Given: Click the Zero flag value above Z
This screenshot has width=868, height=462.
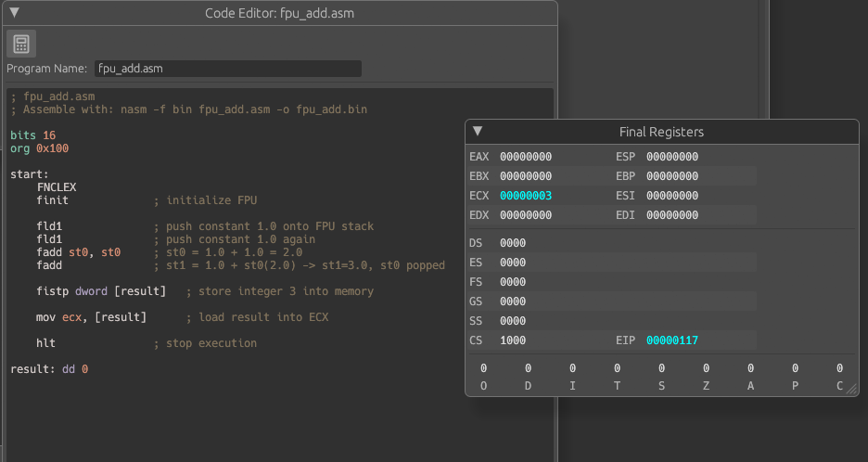Looking at the screenshot, I should (x=706, y=368).
